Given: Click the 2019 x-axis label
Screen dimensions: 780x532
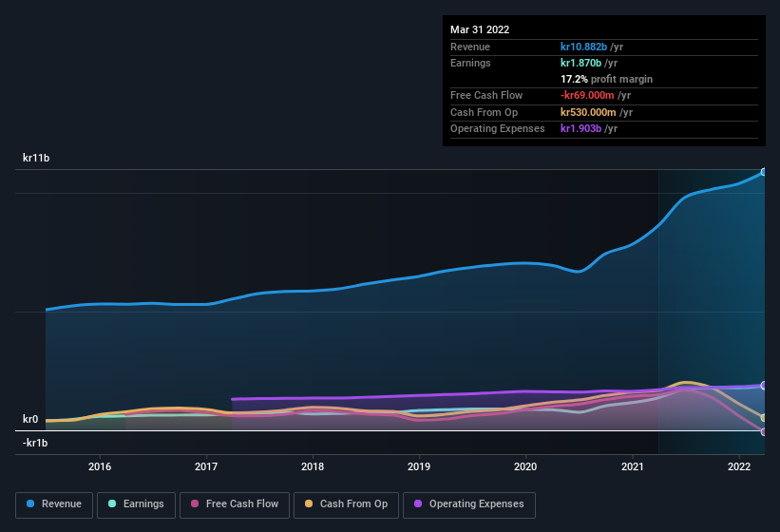Looking at the screenshot, I should point(419,466).
